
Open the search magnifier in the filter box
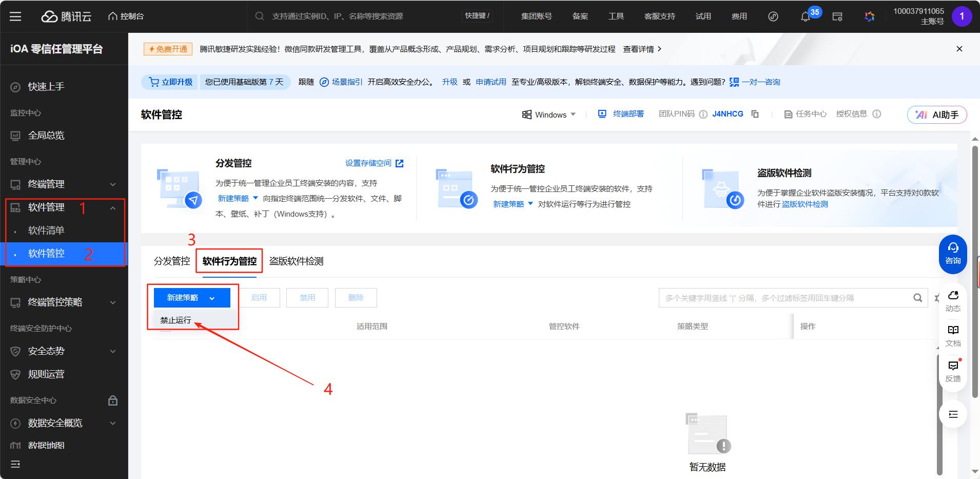(x=918, y=297)
